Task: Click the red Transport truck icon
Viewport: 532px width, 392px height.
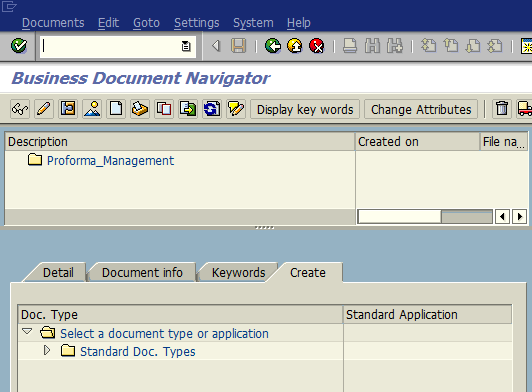Action: (524, 109)
